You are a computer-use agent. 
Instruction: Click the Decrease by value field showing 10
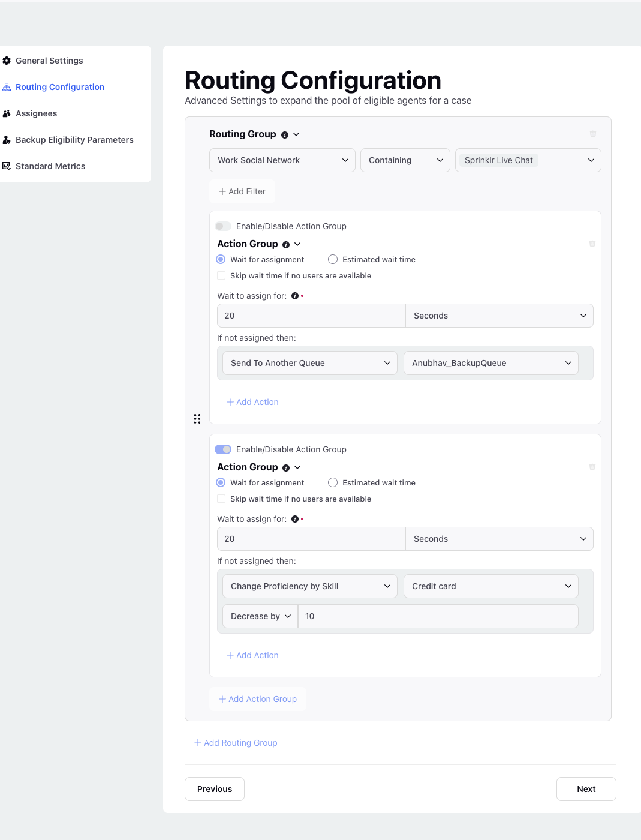[438, 616]
